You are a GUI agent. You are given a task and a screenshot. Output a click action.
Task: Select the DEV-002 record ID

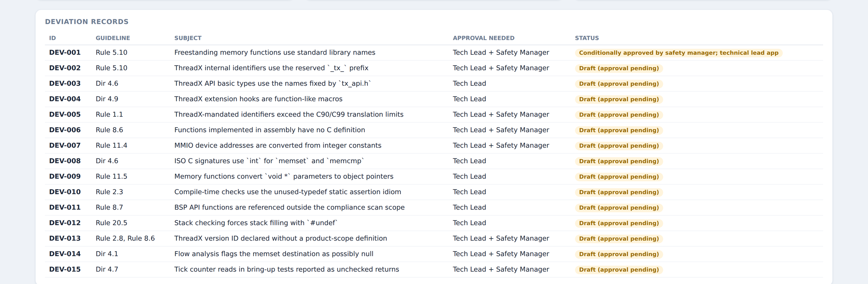coord(65,68)
